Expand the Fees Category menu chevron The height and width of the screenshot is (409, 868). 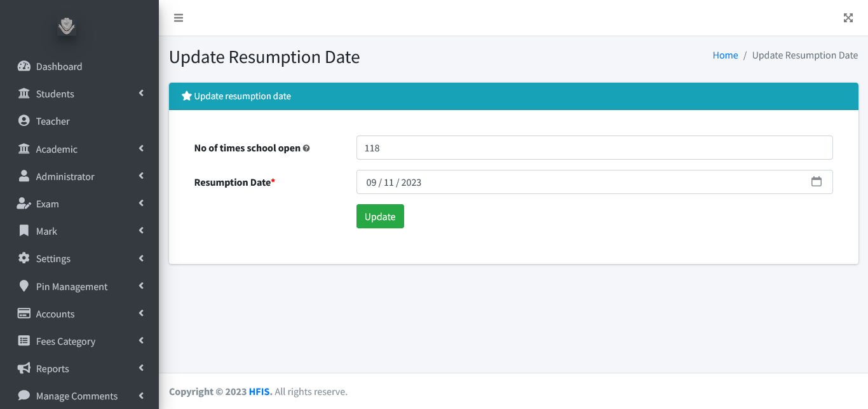pyautogui.click(x=141, y=340)
